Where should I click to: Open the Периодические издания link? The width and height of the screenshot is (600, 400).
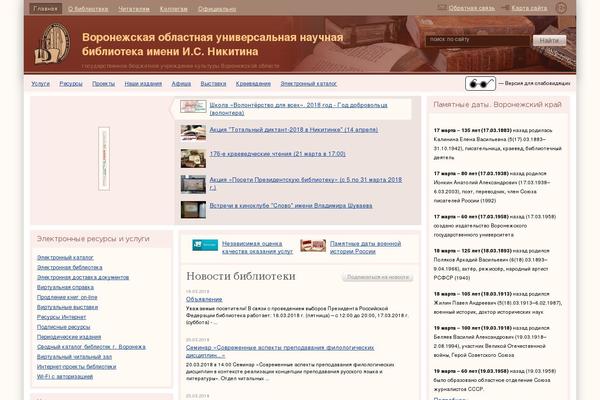pyautogui.click(x=69, y=337)
